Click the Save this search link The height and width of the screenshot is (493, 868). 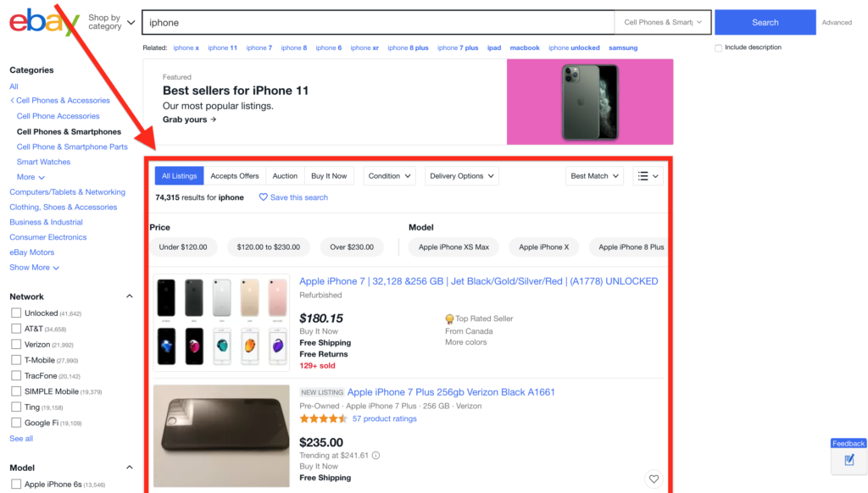click(299, 197)
